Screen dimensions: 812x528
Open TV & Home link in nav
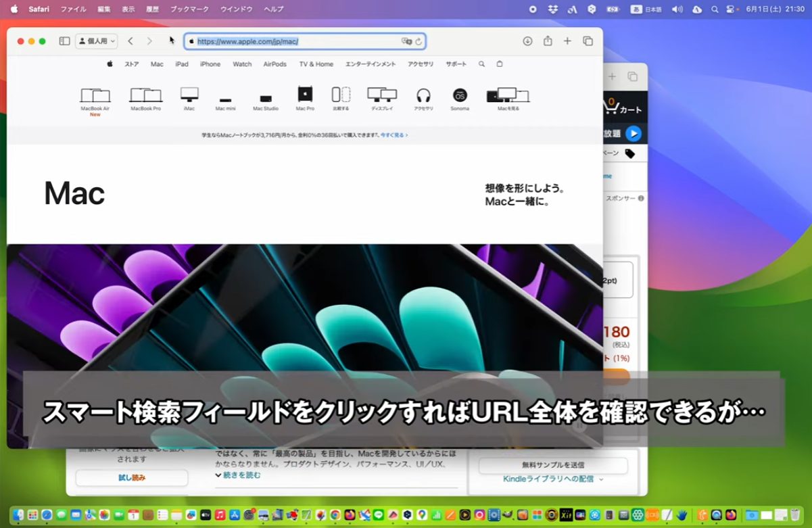click(x=316, y=64)
